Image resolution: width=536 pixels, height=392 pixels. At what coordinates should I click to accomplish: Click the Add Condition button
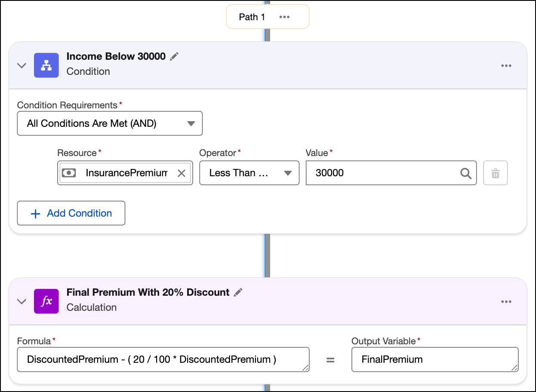pos(71,213)
